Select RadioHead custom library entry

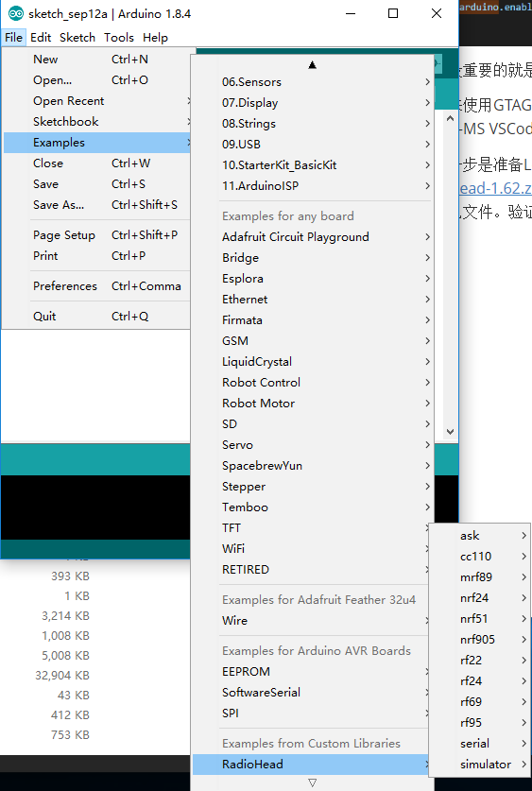(312, 764)
